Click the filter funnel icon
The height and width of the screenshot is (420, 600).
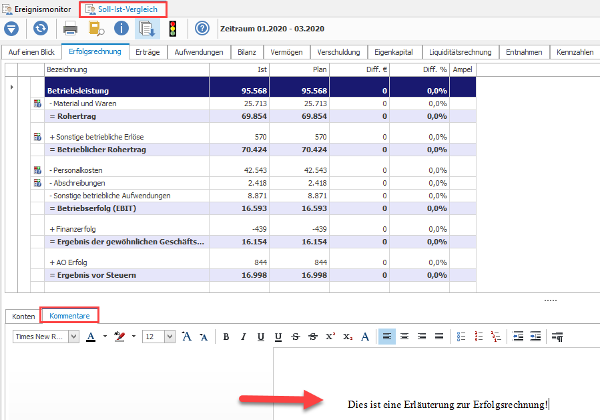point(11,29)
